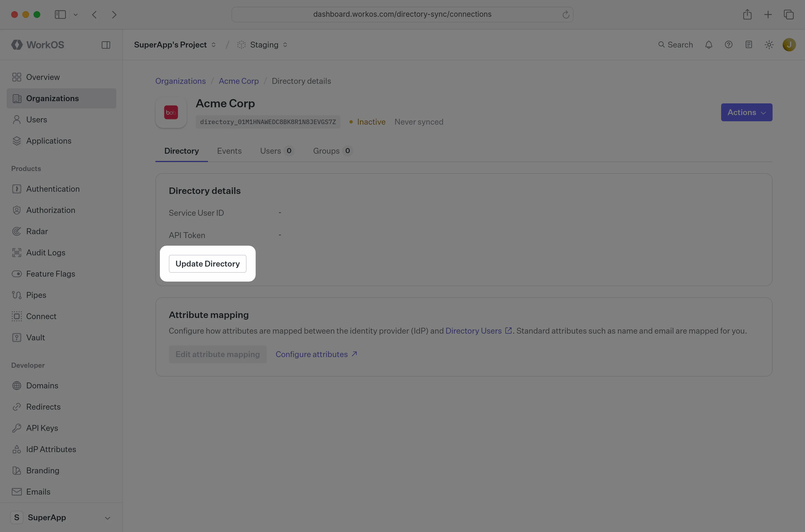Copy the directory ID chip
The height and width of the screenshot is (532, 805).
point(268,122)
